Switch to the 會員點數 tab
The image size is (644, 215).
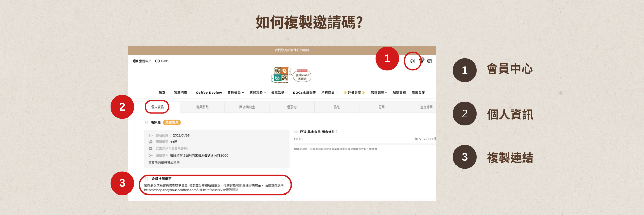[202, 107]
